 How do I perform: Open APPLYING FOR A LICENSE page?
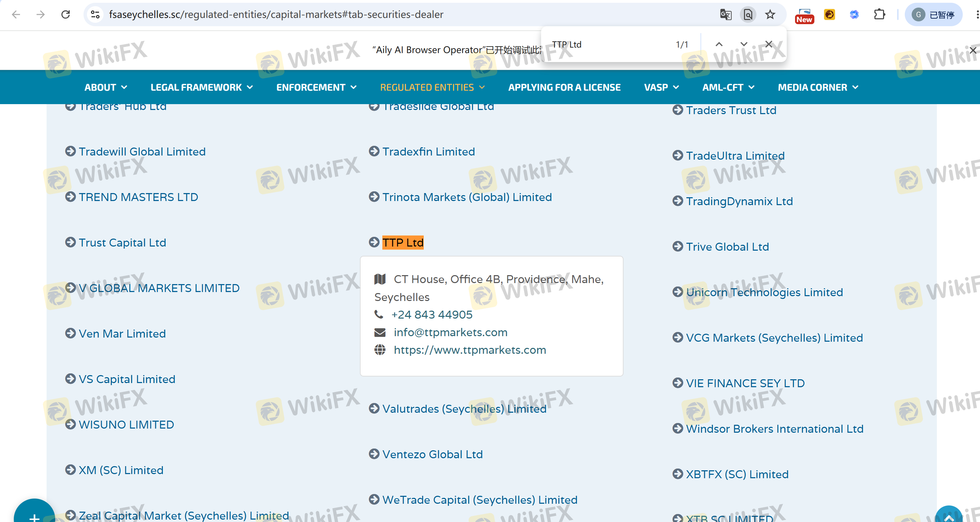tap(564, 87)
